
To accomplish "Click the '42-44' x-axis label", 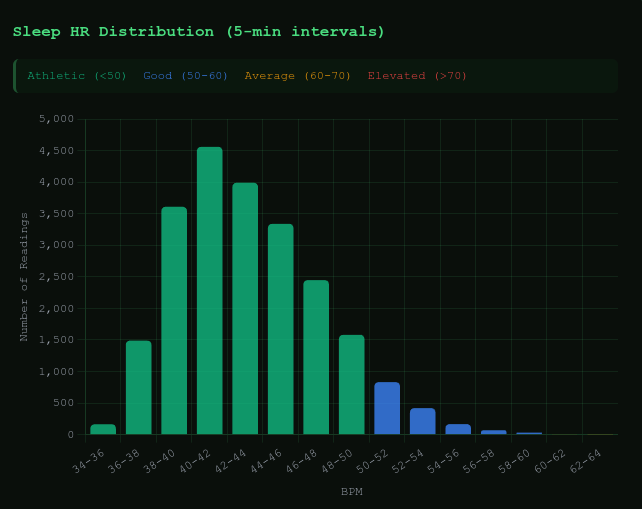I will [x=231, y=461].
